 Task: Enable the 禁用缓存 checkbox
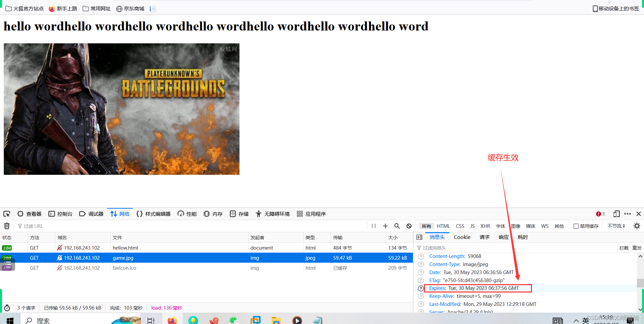576,226
